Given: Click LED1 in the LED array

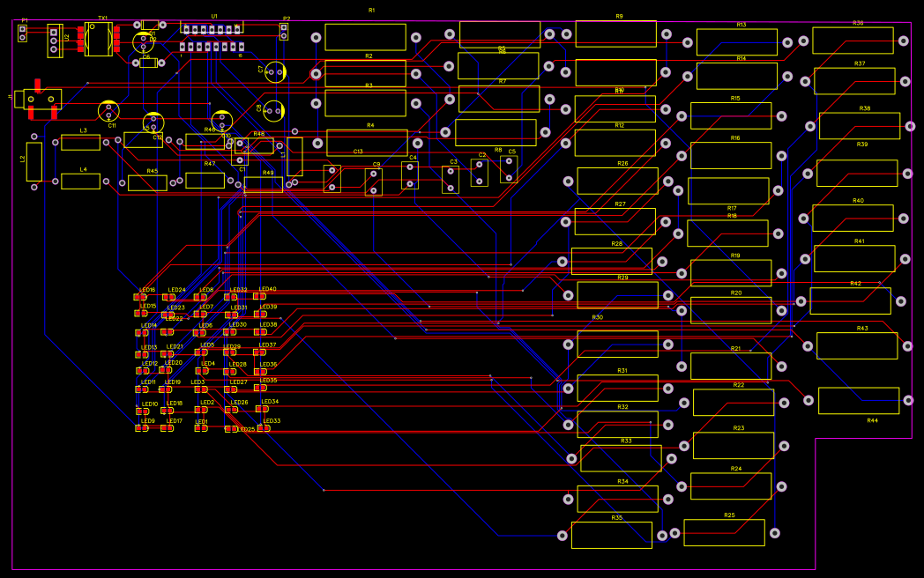Looking at the screenshot, I should pyautogui.click(x=201, y=429).
